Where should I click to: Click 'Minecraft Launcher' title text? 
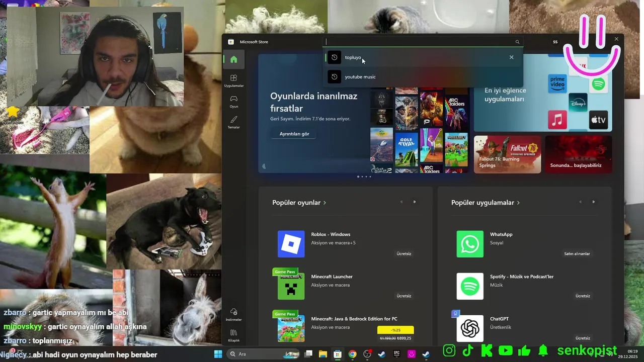(332, 277)
